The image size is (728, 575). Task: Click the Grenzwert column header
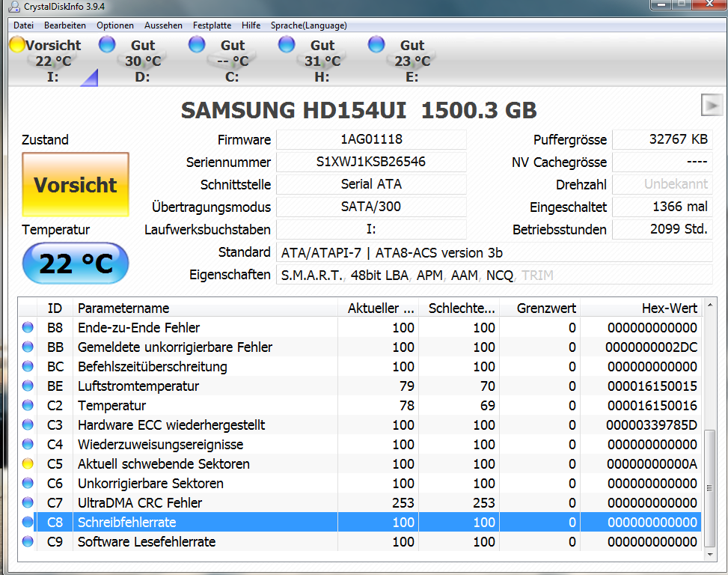tap(540, 308)
